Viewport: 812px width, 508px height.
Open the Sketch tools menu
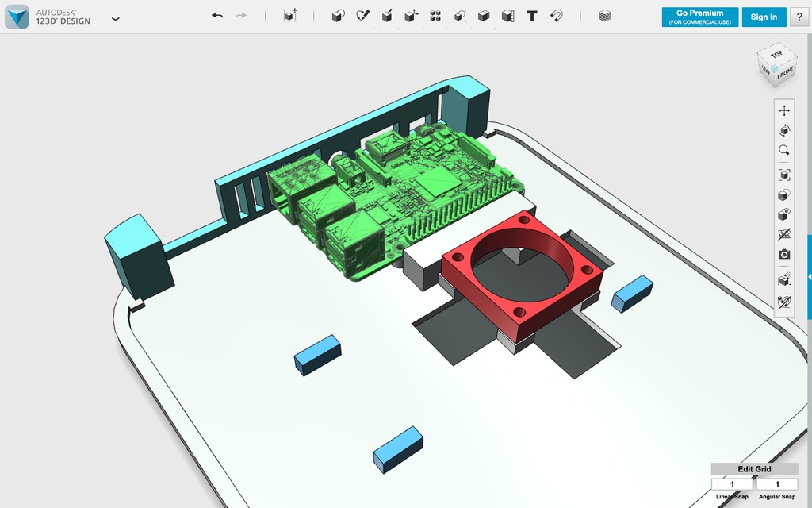click(x=362, y=16)
